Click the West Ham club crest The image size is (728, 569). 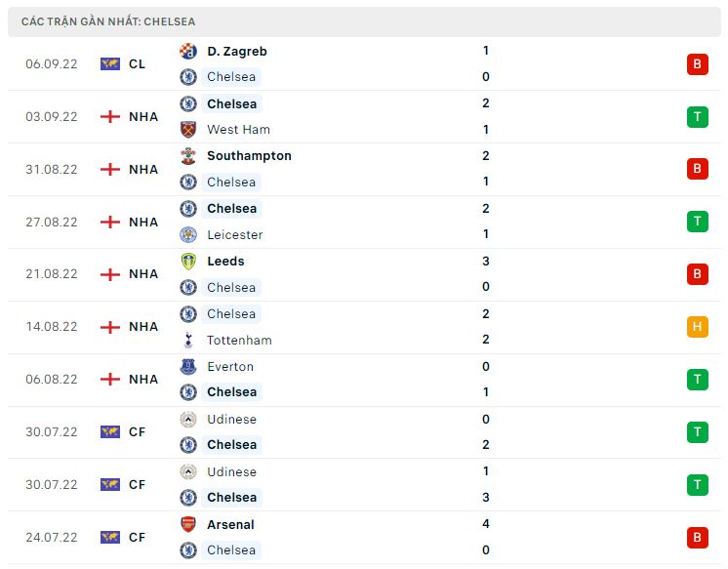188,129
